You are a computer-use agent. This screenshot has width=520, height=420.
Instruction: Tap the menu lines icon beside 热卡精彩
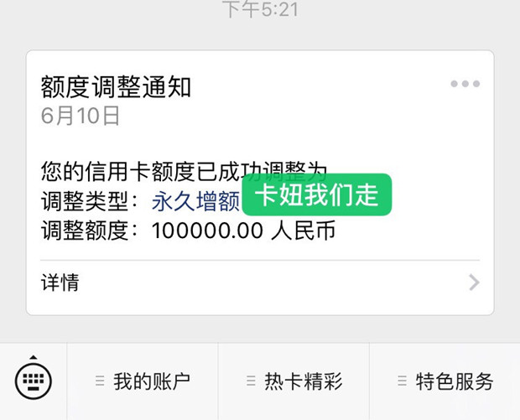[x=251, y=381]
